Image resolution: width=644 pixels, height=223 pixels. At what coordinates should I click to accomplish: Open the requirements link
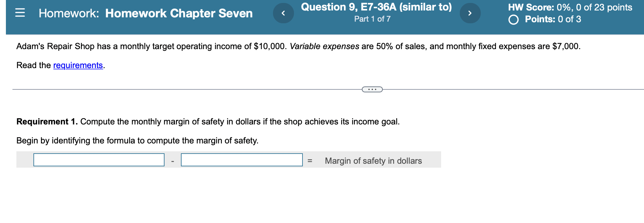click(x=78, y=65)
